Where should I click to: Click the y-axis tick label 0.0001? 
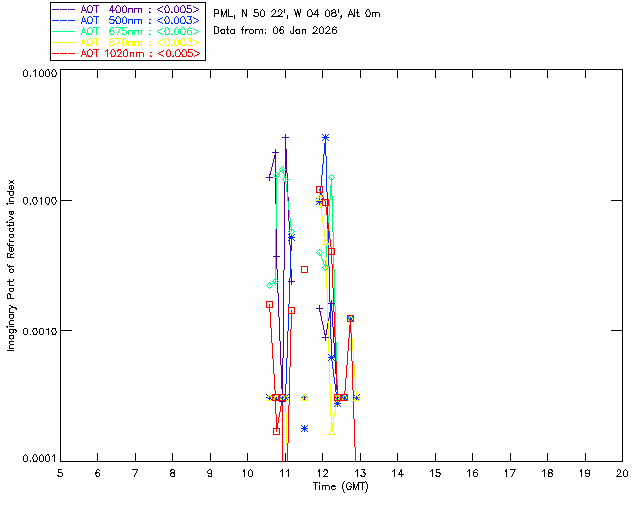click(39, 459)
